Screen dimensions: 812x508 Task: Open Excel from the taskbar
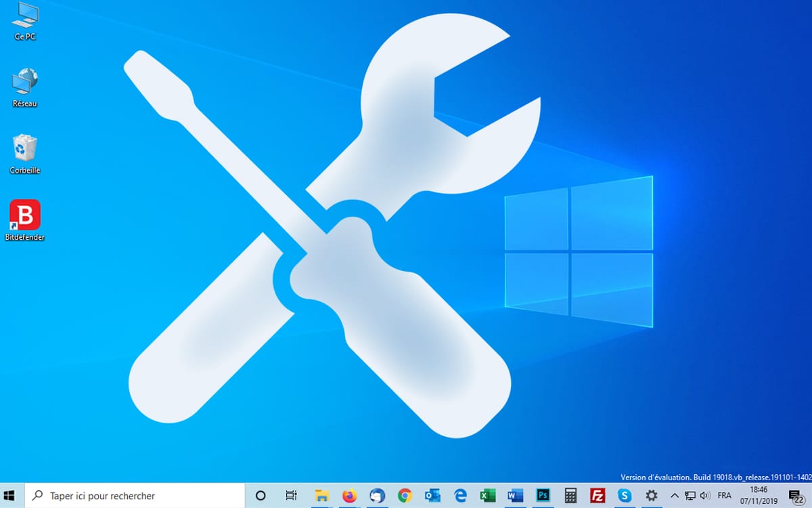coord(487,496)
